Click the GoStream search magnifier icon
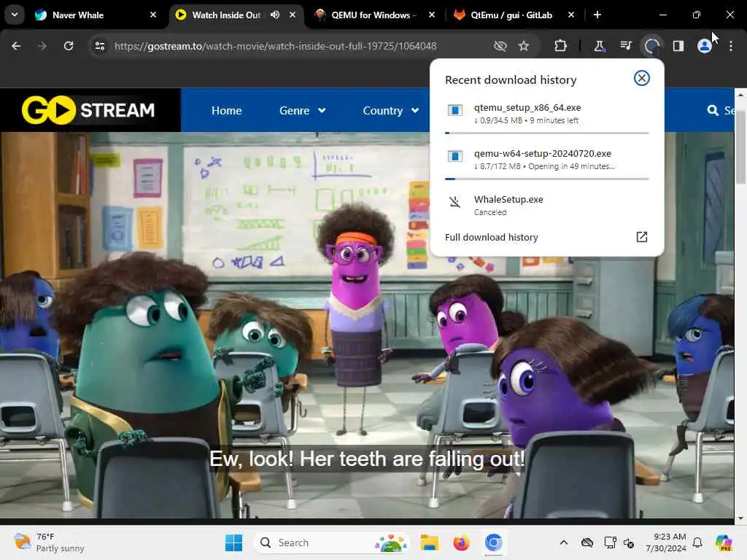 coord(713,111)
